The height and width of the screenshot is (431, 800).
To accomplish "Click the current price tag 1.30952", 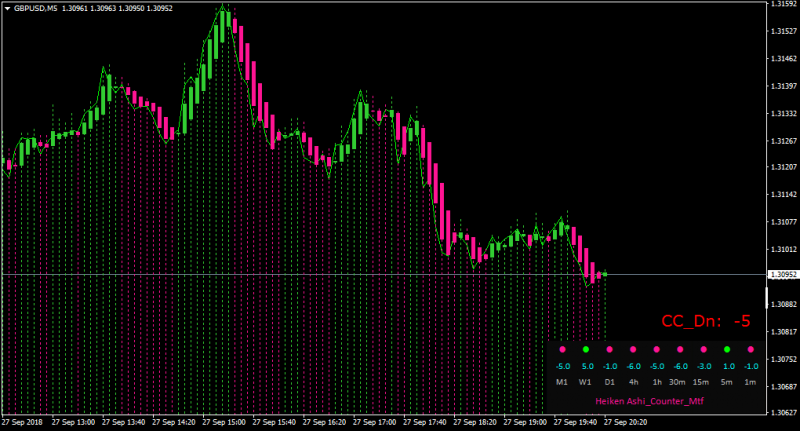I will tap(783, 274).
